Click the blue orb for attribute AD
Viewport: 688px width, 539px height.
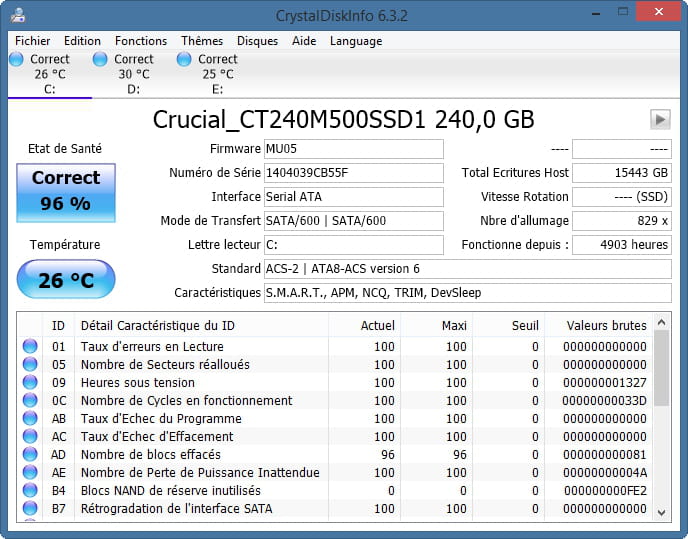pyautogui.click(x=30, y=454)
